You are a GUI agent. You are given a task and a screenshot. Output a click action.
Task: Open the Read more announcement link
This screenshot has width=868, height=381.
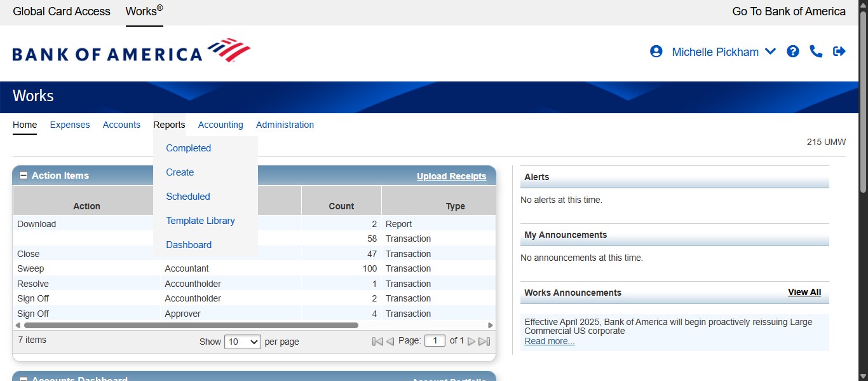coord(549,342)
